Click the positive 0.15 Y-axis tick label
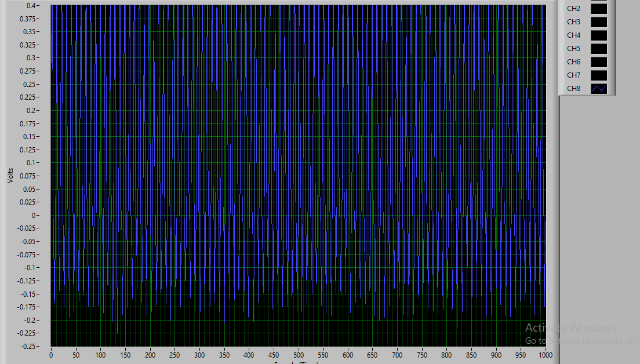 (30, 137)
